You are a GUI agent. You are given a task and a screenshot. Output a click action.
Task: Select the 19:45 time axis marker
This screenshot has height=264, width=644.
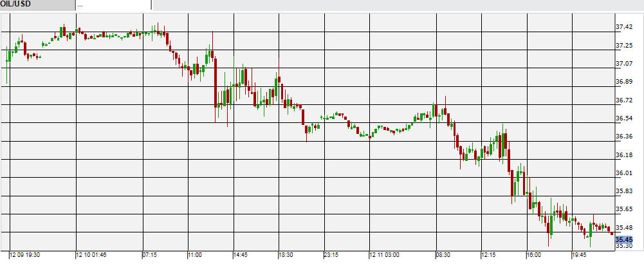click(580, 255)
